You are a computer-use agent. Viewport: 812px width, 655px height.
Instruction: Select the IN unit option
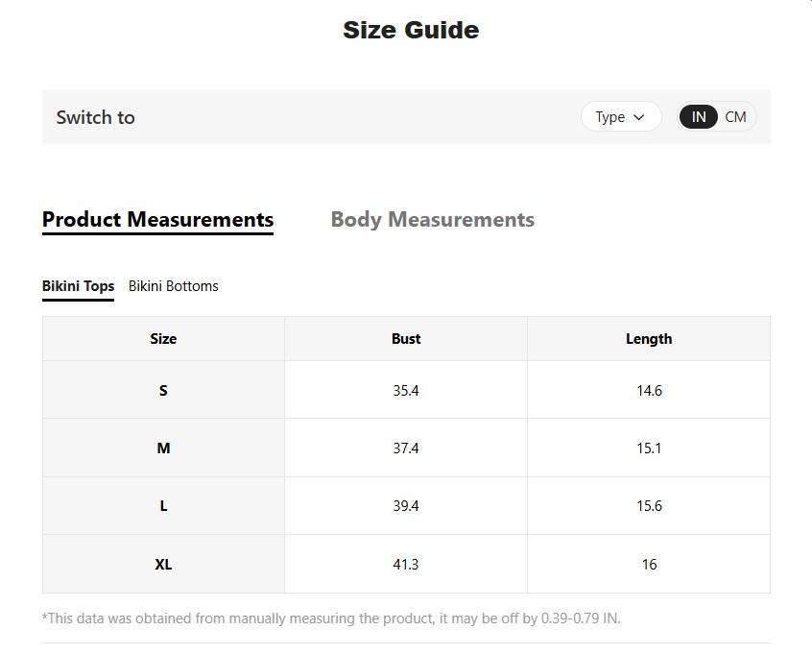698,117
